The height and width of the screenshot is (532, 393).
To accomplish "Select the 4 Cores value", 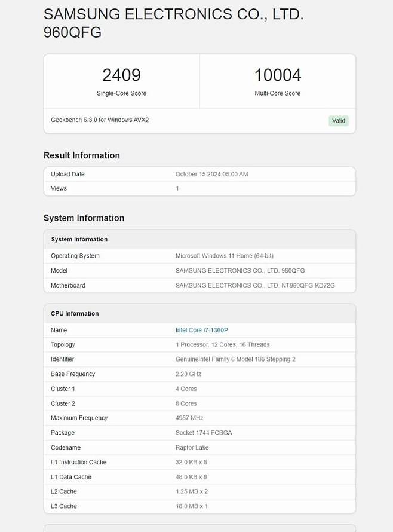I will (x=186, y=389).
